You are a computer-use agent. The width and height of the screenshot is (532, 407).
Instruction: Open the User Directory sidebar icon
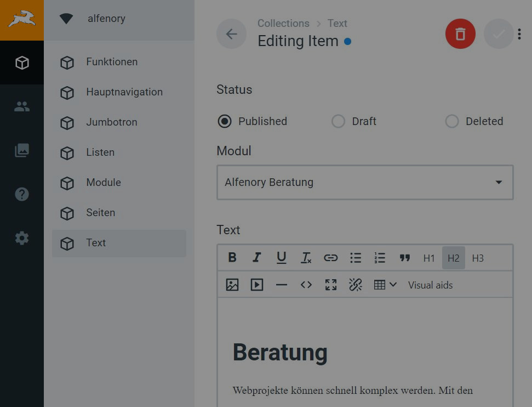[22, 106]
